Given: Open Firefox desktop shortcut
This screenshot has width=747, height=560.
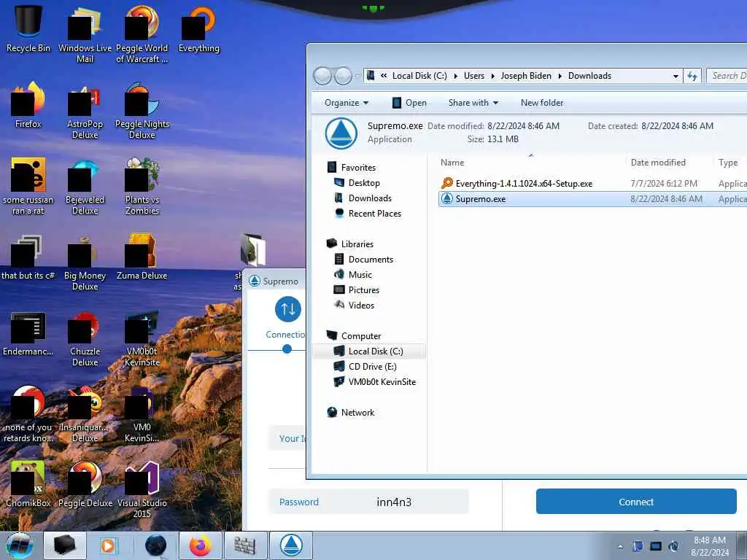Looking at the screenshot, I should tap(28, 105).
